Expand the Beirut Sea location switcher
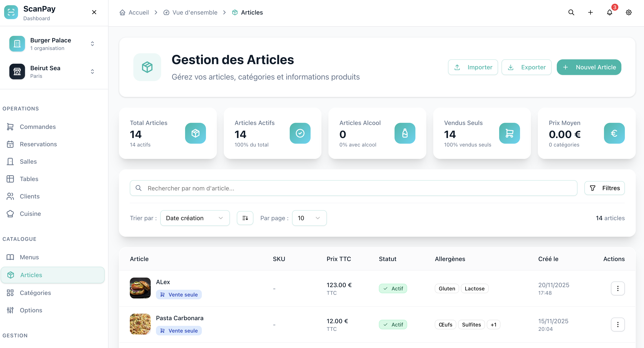Viewport: 644px width, 348px height. click(92, 72)
